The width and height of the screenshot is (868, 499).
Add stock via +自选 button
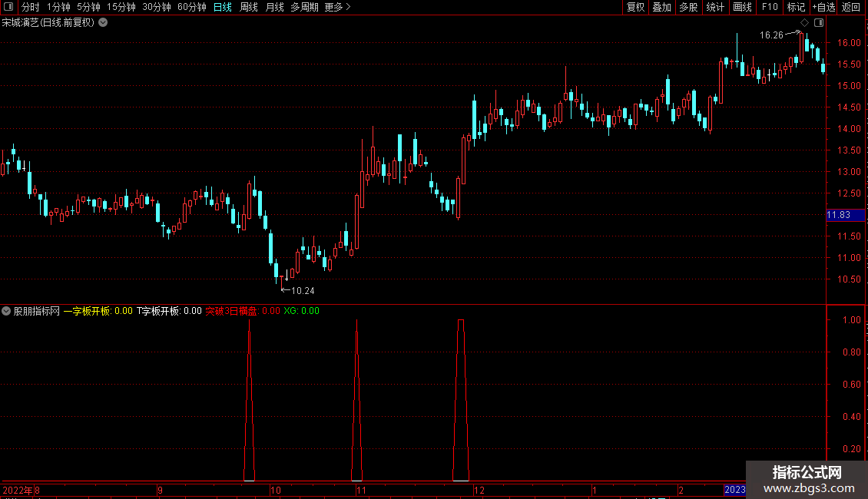click(x=823, y=7)
